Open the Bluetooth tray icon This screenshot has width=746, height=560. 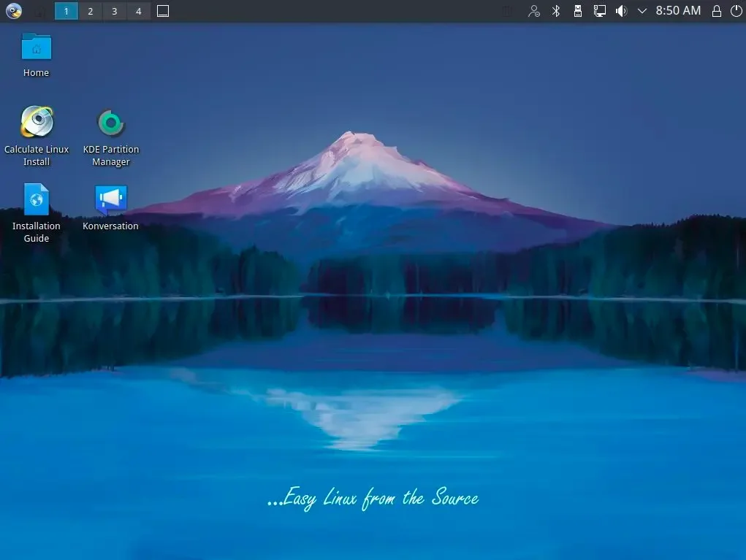coord(556,11)
